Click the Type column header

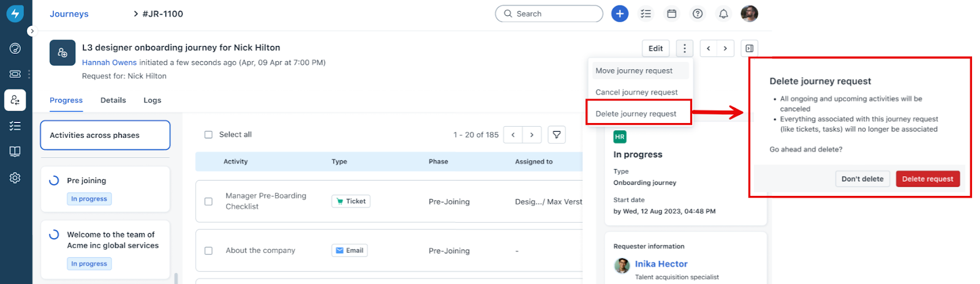339,162
